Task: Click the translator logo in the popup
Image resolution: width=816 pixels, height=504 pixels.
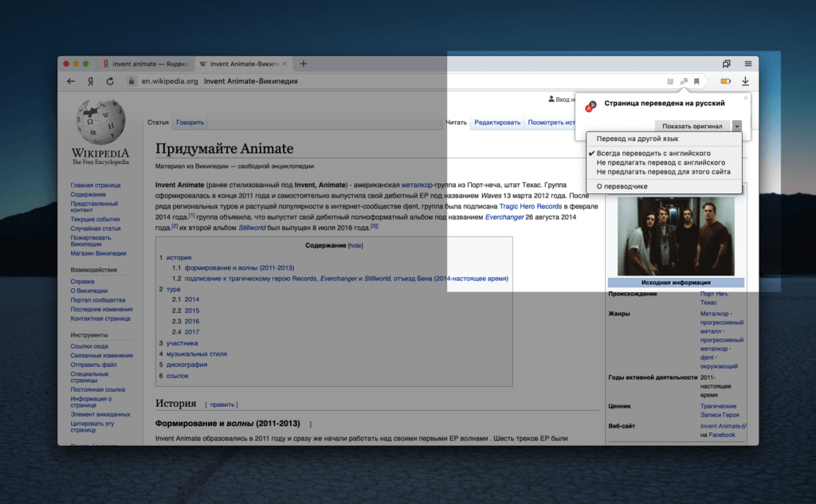Action: tap(590, 106)
